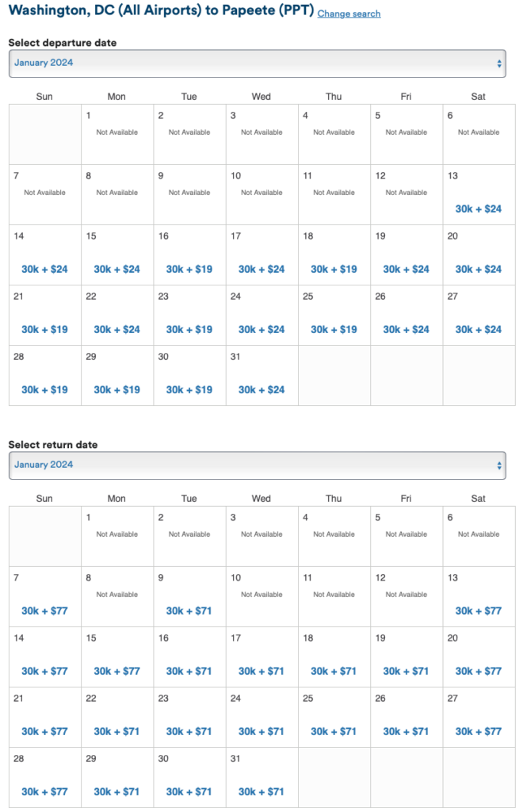Image resolution: width=523 pixels, height=812 pixels.
Task: Open the departure month dropdown
Action: tap(257, 63)
